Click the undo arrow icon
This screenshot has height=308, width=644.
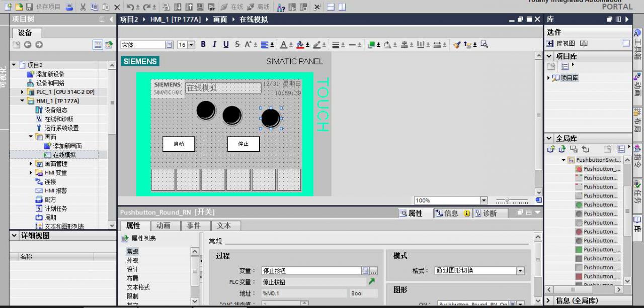[130, 7]
